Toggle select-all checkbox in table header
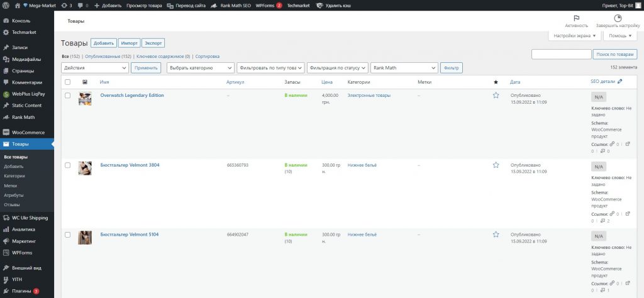 (68, 82)
